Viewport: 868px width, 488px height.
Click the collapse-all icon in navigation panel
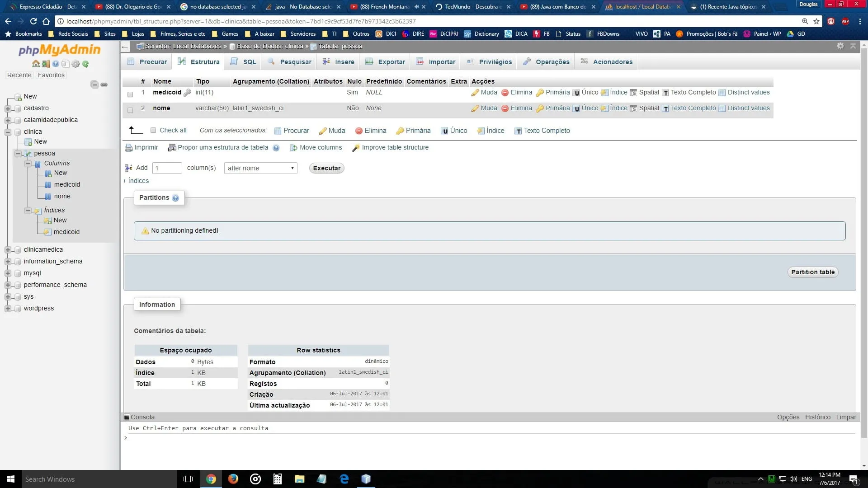94,84
